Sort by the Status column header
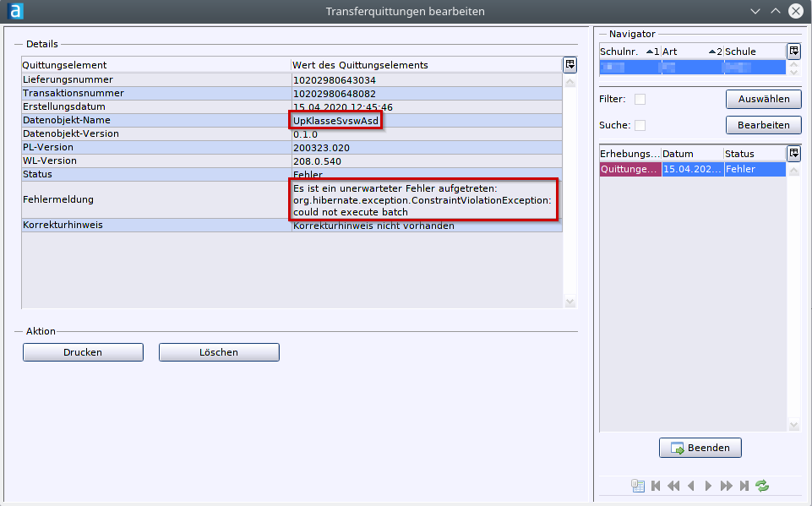 coord(755,154)
